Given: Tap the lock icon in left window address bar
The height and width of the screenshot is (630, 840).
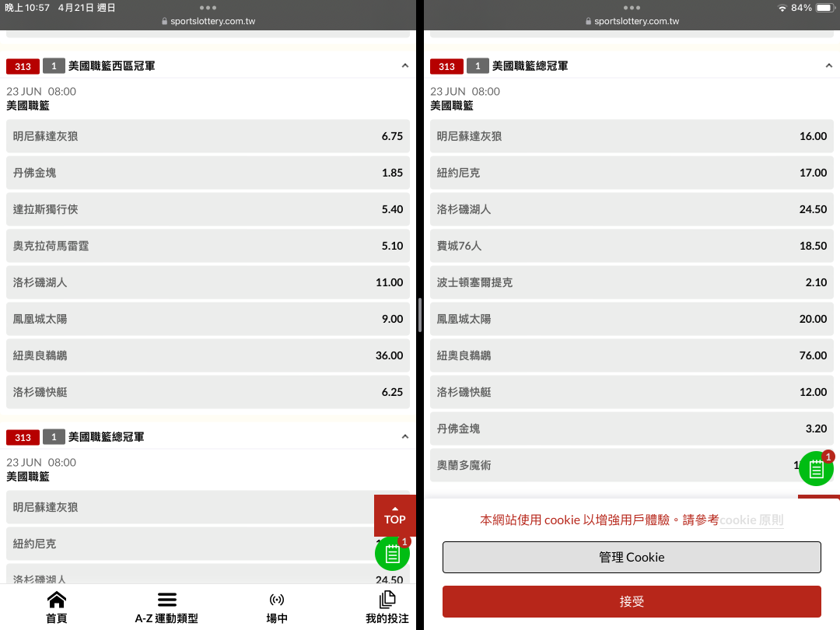Looking at the screenshot, I should pyautogui.click(x=164, y=22).
